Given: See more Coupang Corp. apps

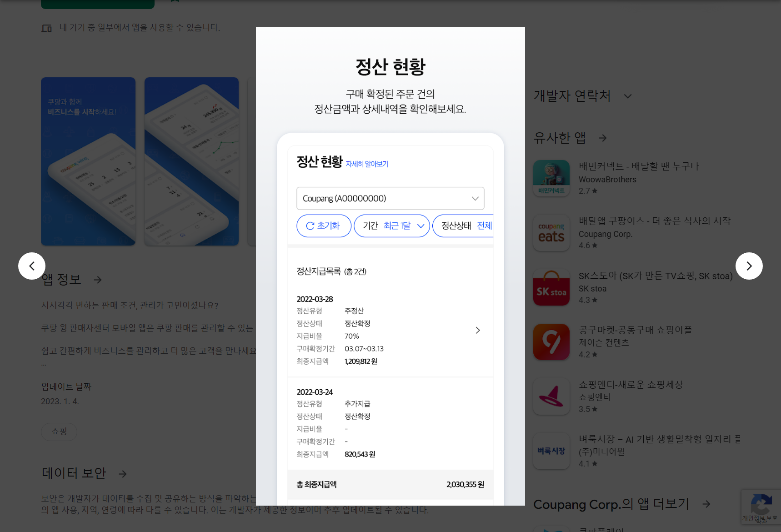Looking at the screenshot, I should 706,504.
